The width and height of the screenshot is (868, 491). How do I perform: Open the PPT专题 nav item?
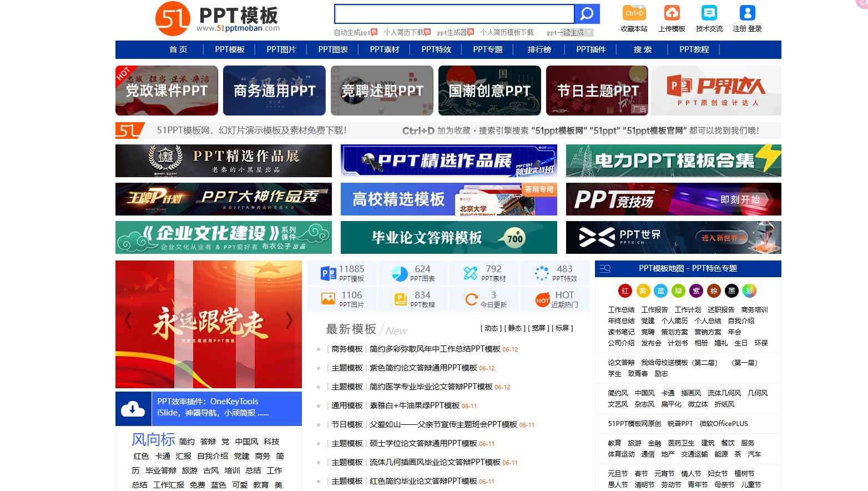pyautogui.click(x=488, y=49)
